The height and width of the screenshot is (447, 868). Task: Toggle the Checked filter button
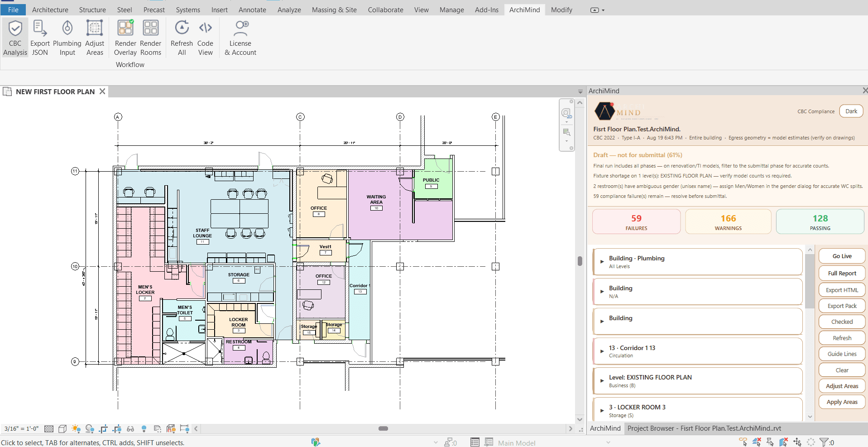[842, 322]
